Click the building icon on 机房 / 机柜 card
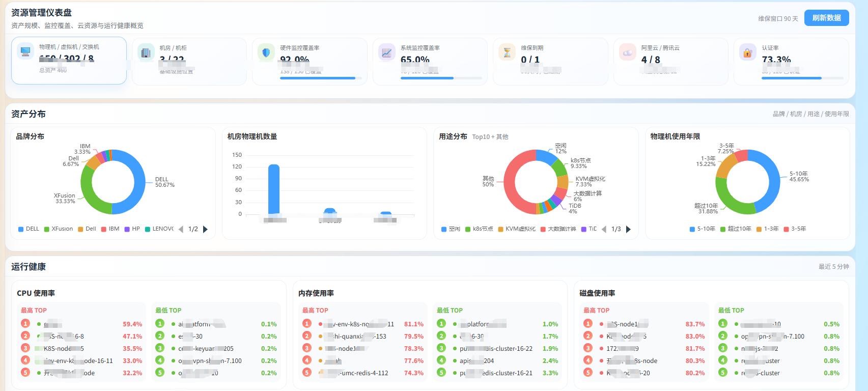Viewport: 868px width, 391px height. [x=146, y=52]
